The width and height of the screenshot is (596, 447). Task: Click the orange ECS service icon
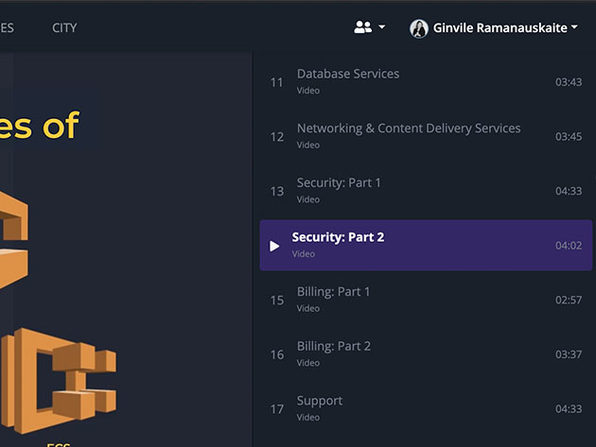point(59,381)
